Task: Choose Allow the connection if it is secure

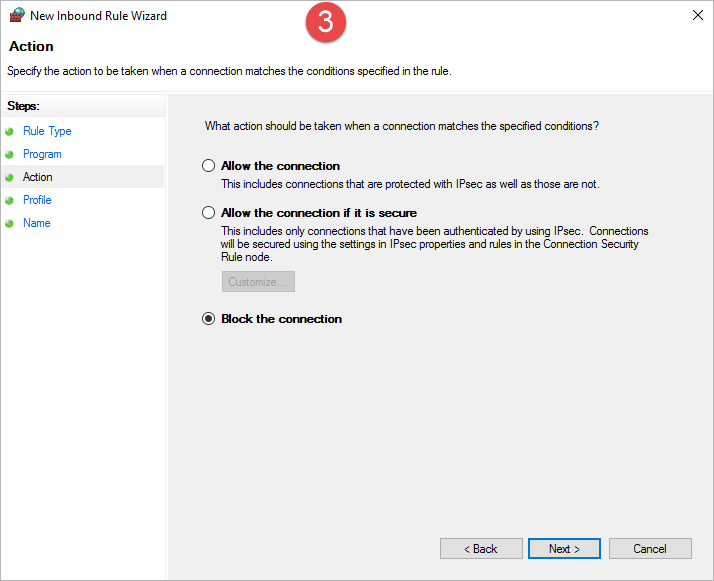Action: [x=208, y=213]
